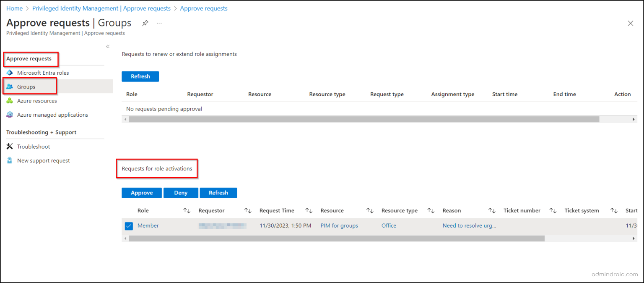Click the New support request icon
The height and width of the screenshot is (283, 644).
[10, 160]
